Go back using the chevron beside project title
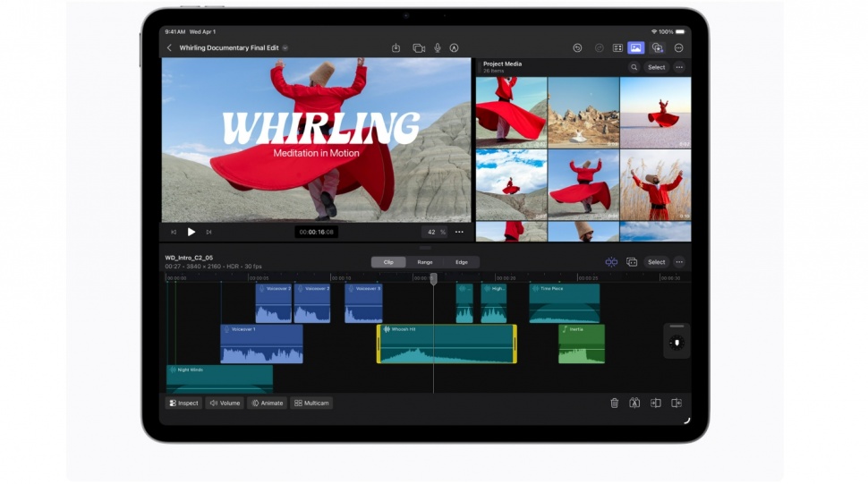This screenshot has width=868, height=484. click(169, 48)
